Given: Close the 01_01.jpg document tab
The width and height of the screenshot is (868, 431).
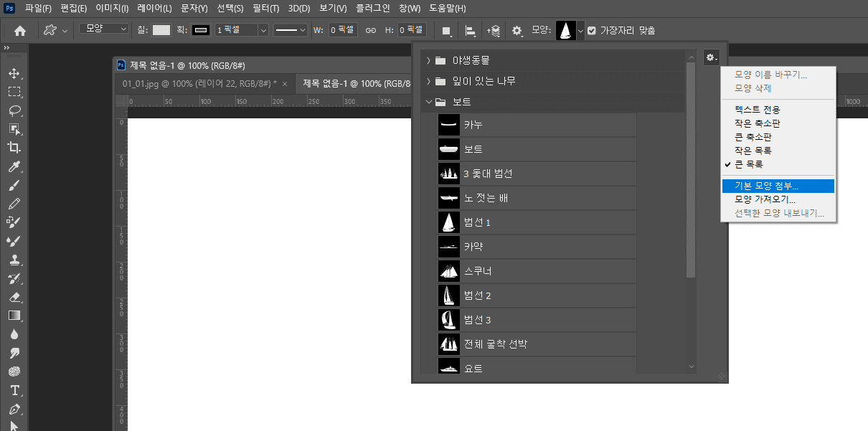Looking at the screenshot, I should tap(285, 84).
